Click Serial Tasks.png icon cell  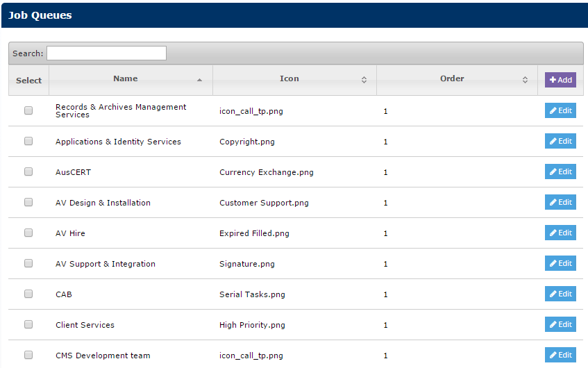[252, 294]
